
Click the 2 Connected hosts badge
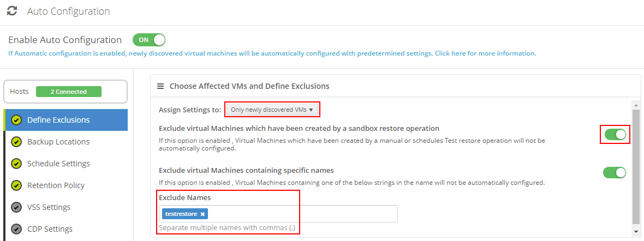tap(69, 92)
